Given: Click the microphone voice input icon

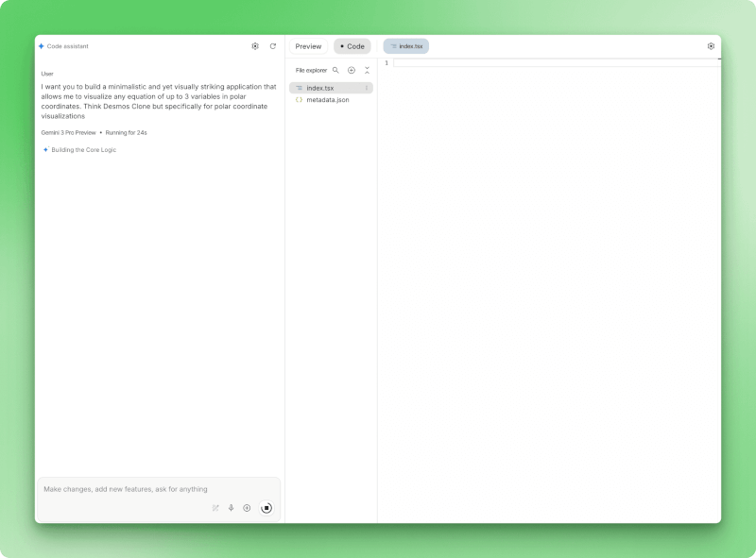Looking at the screenshot, I should pos(231,508).
